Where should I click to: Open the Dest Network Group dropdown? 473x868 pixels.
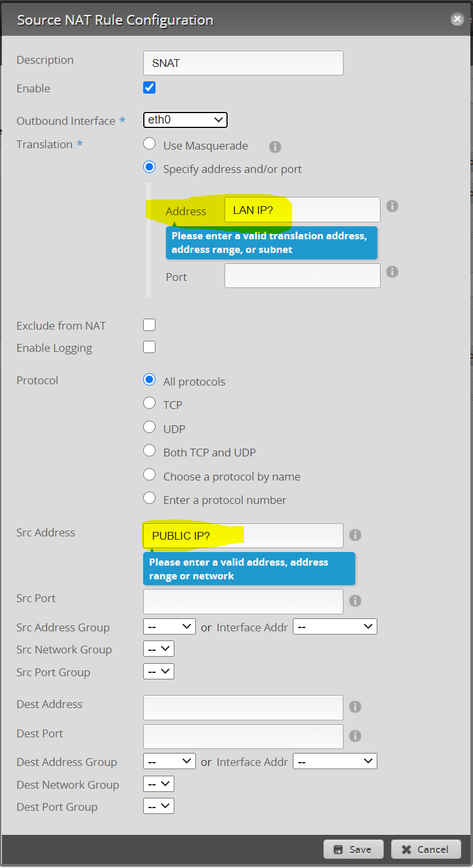(x=158, y=784)
